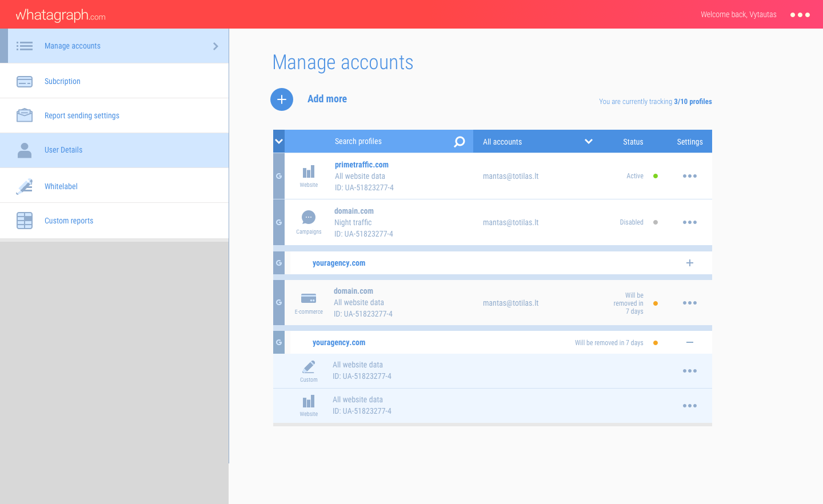The width and height of the screenshot is (823, 504).
Task: Click the whatagraph.com logo
Action: pos(61,15)
